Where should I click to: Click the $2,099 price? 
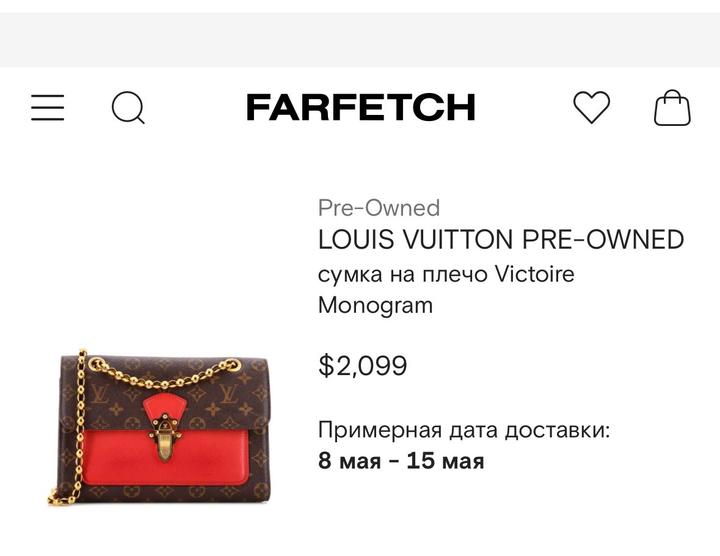tap(363, 365)
